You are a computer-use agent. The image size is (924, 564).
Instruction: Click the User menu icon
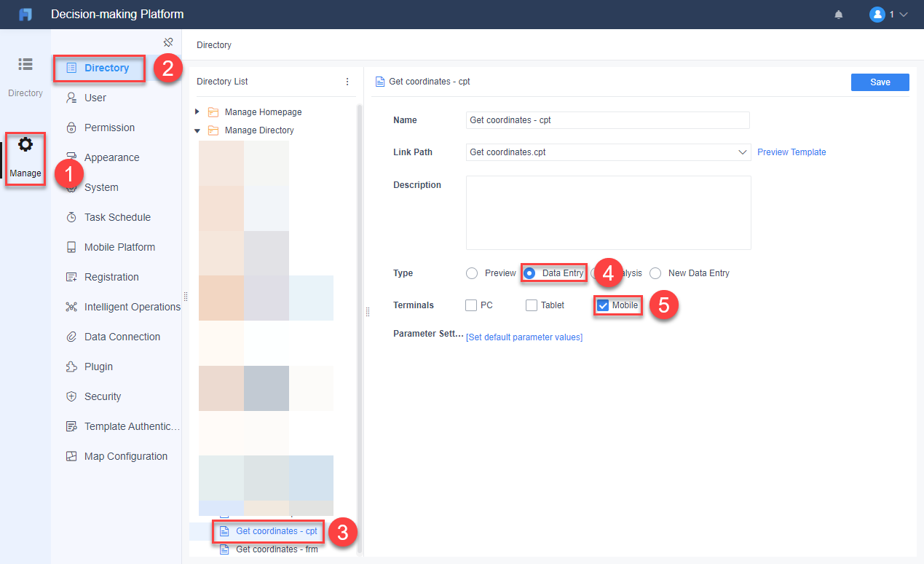tap(71, 98)
